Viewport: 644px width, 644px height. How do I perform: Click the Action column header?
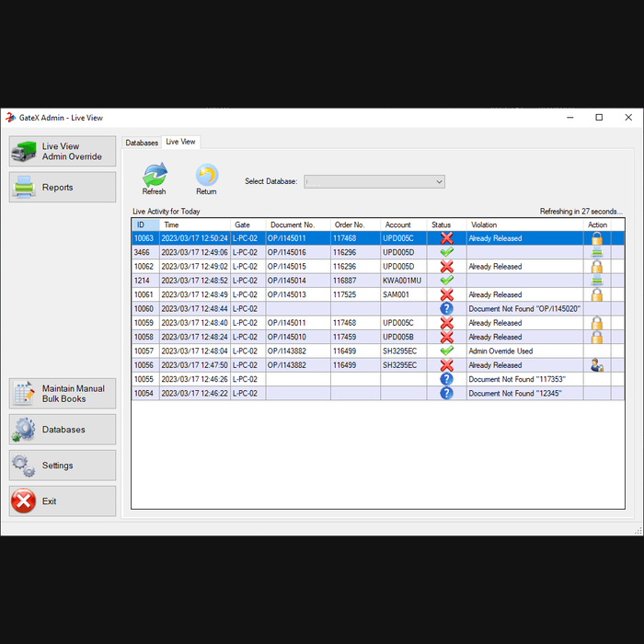597,224
